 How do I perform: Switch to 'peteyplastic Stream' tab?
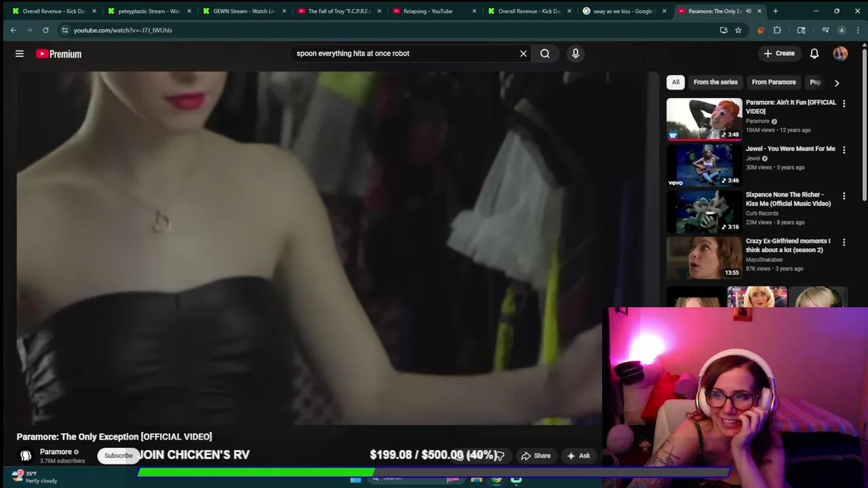(x=148, y=11)
